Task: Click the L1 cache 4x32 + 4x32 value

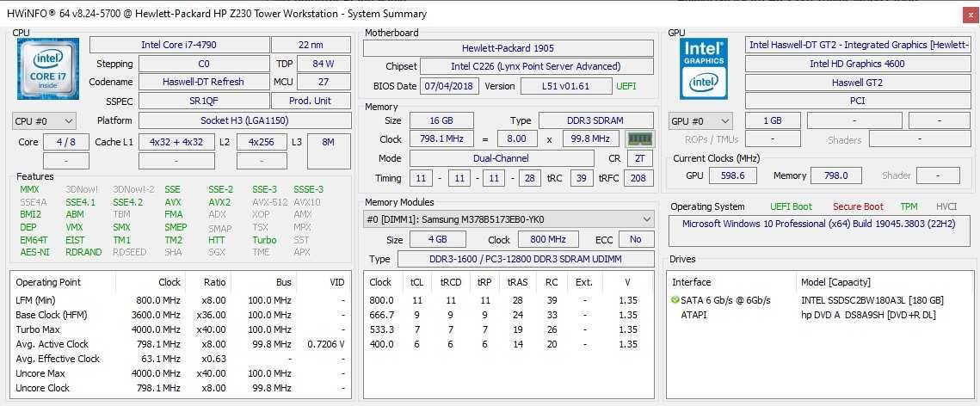Action: point(177,142)
